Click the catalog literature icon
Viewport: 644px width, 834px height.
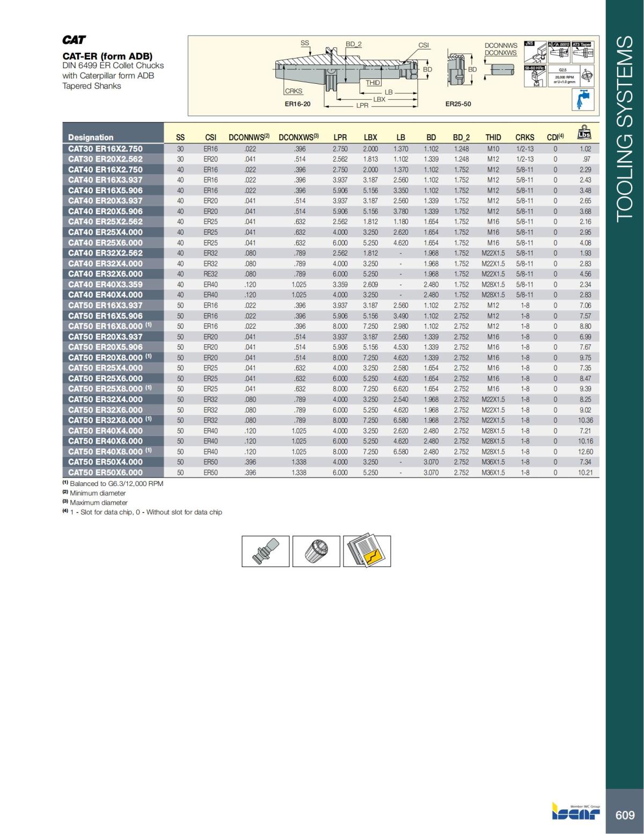click(367, 550)
